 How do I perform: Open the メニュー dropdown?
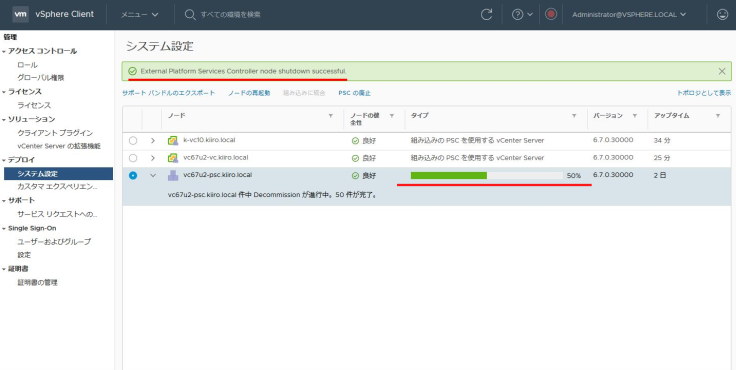click(x=139, y=15)
